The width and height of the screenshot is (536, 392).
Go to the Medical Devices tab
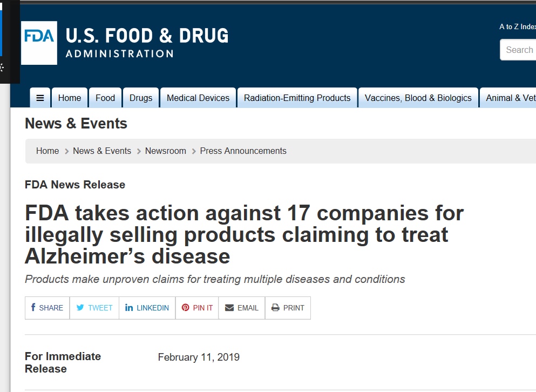[x=198, y=98]
